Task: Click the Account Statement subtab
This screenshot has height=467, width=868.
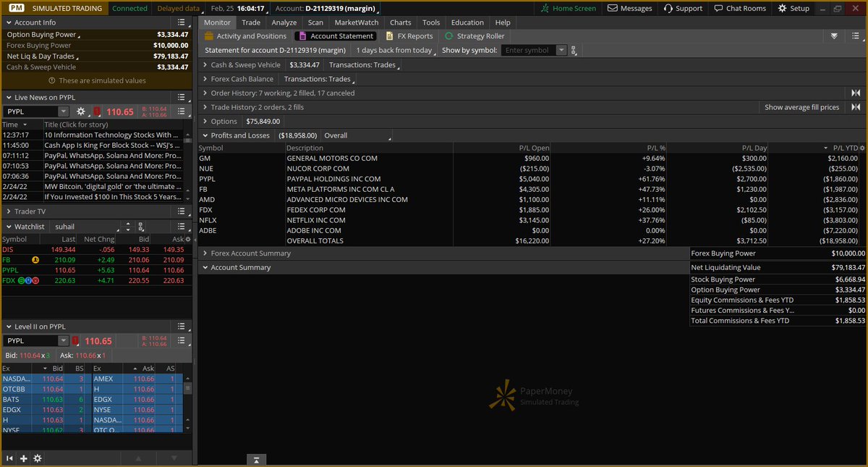Action: (336, 36)
